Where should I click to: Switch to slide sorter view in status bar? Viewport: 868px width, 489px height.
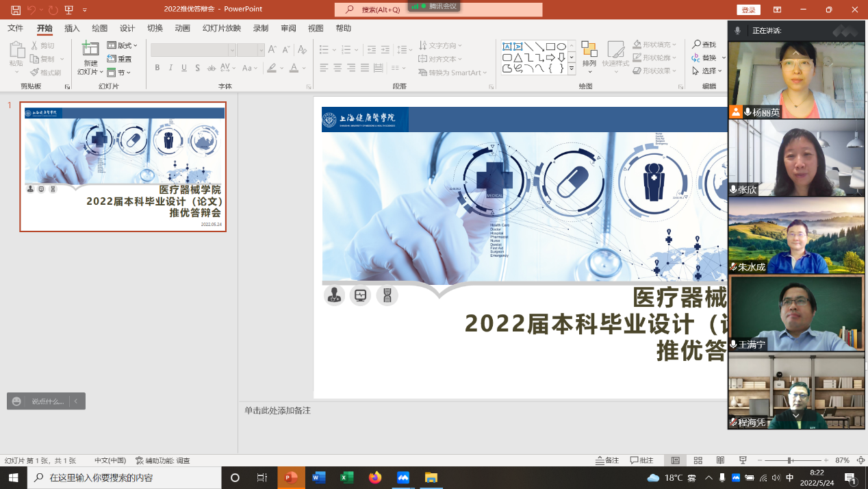(698, 460)
